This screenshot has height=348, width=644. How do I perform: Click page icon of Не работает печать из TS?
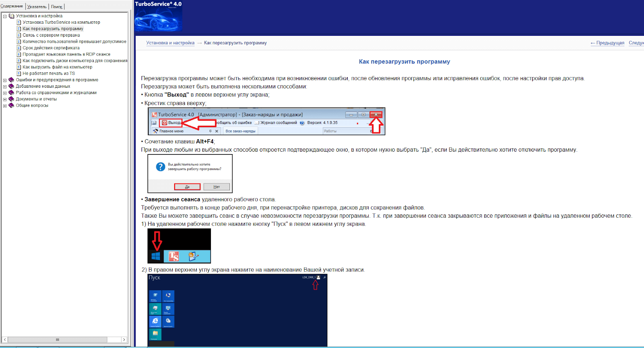pyautogui.click(x=19, y=74)
